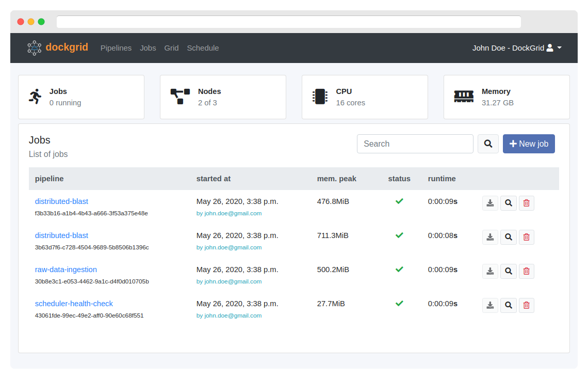588x379 pixels.
Task: Delete the second distributed-blast job at 711.3MiB
Action: [526, 238]
